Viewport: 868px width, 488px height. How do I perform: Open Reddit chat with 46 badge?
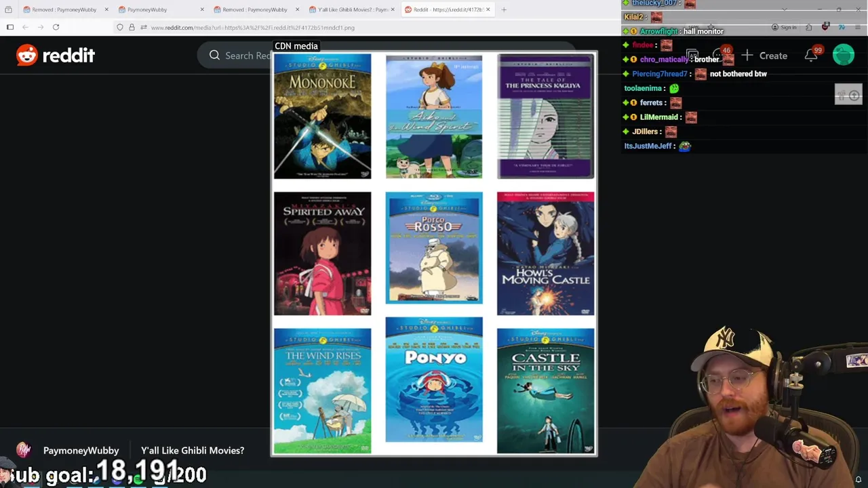(x=720, y=56)
